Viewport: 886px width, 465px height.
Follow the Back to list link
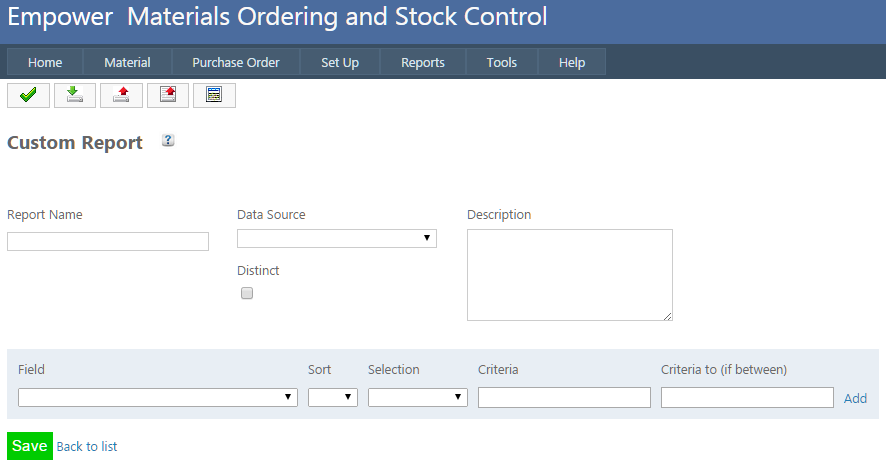click(87, 447)
